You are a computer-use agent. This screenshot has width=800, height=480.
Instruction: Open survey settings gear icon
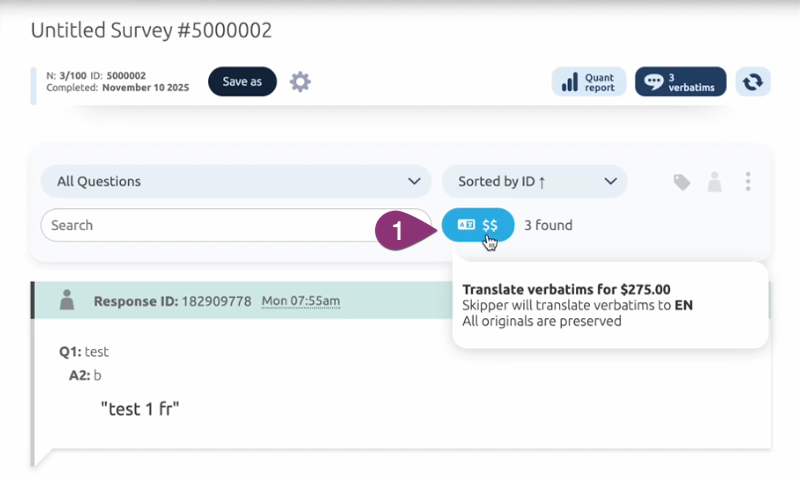point(300,81)
